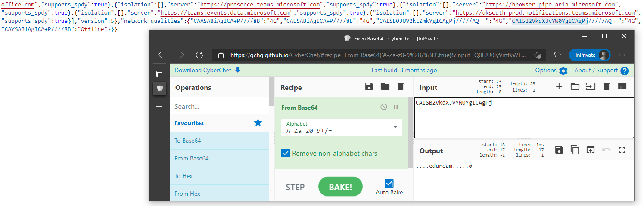The image size is (644, 206).
Task: Undo the last output replacement
Action: [x=607, y=150]
